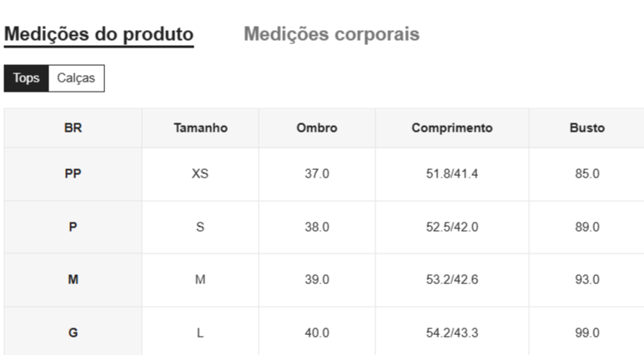The width and height of the screenshot is (644, 355).
Task: Select the 51.8/41.4 length value
Action: 452,174
